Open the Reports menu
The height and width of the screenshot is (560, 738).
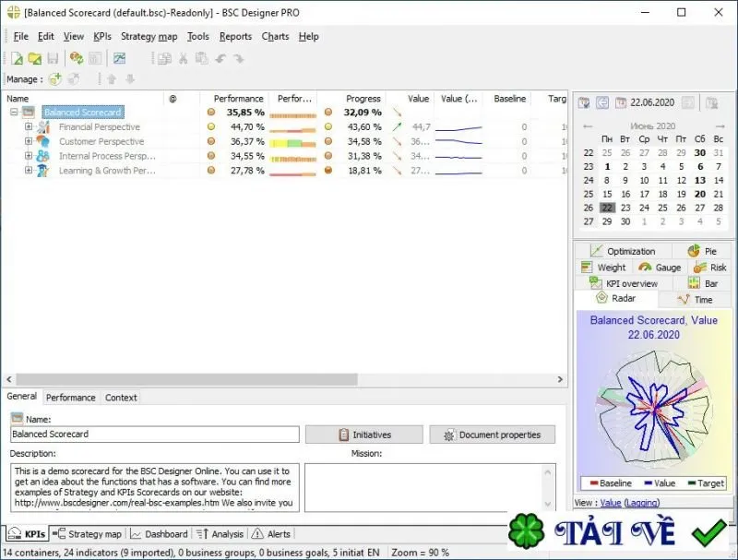tap(235, 36)
